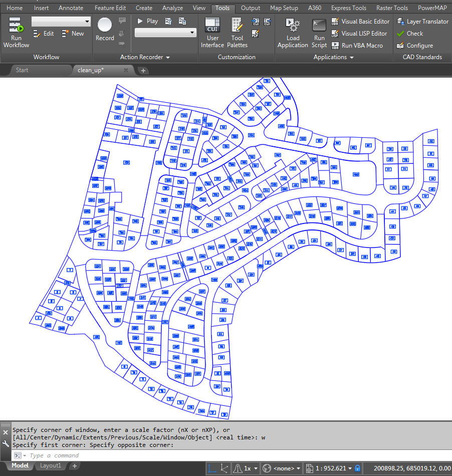Screen dimensions: 452x476
Task: Open the Visual Basic Editor
Action: click(x=360, y=22)
